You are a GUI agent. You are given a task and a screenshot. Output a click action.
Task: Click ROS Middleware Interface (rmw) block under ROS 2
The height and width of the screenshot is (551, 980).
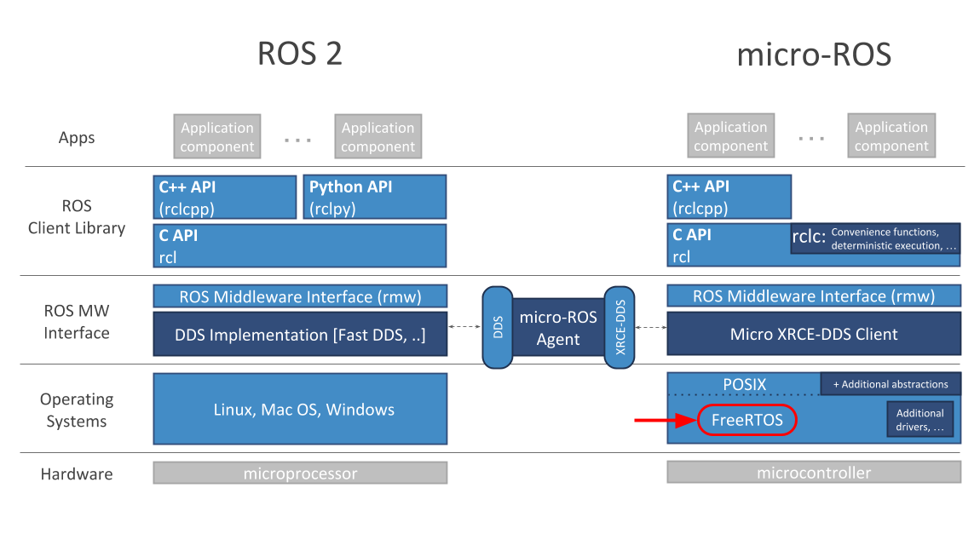click(x=300, y=296)
